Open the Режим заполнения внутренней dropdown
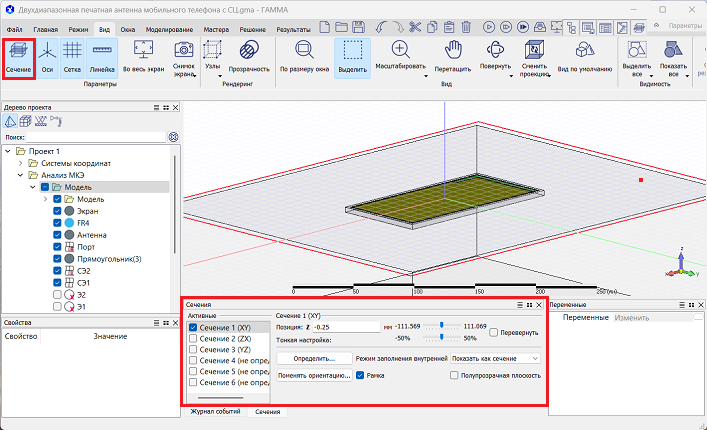Viewport: 707px width, 430px height. [x=495, y=357]
